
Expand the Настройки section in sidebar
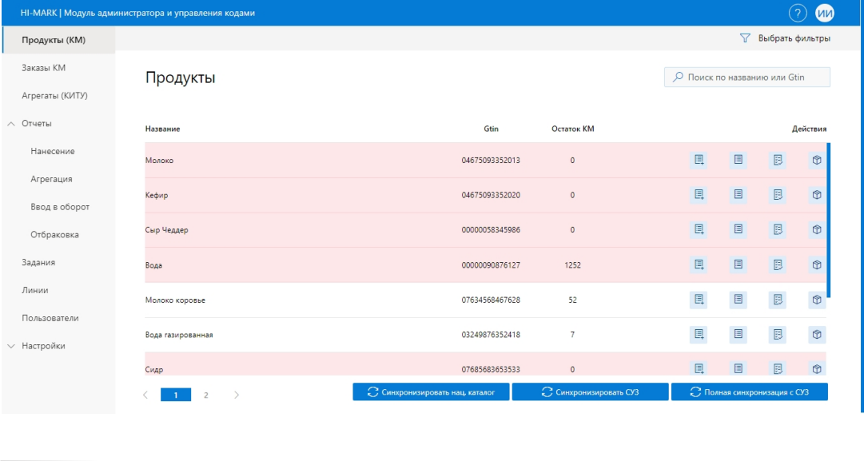11,346
